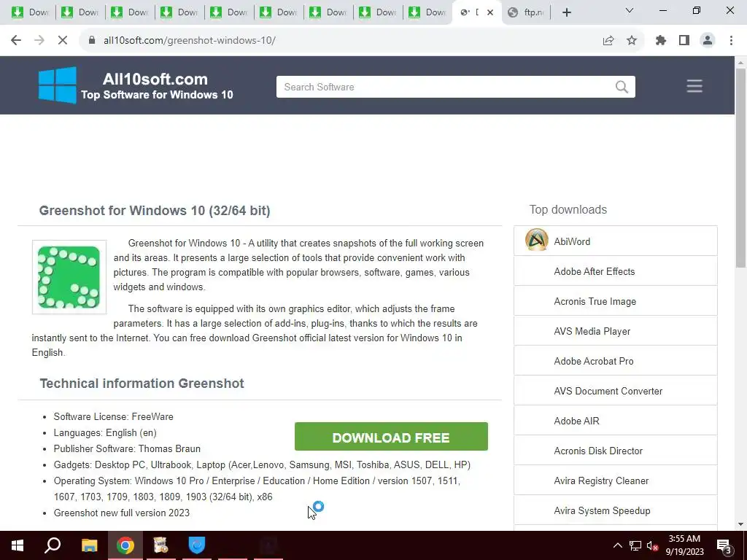Open AVS Media Player link
The width and height of the screenshot is (747, 560).
tap(592, 332)
